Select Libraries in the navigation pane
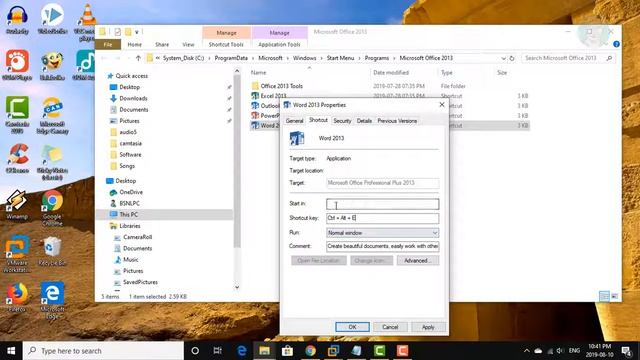640x360 pixels. point(129,226)
